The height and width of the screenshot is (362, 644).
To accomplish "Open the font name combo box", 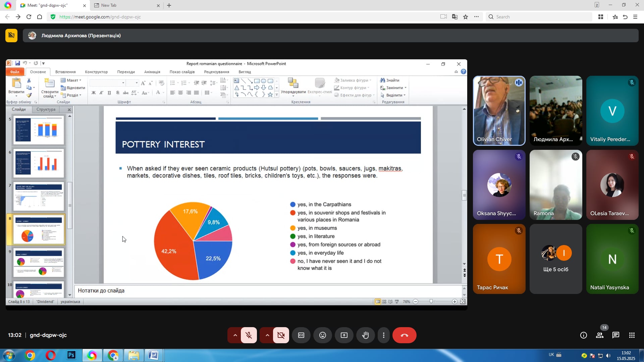I will [x=107, y=83].
